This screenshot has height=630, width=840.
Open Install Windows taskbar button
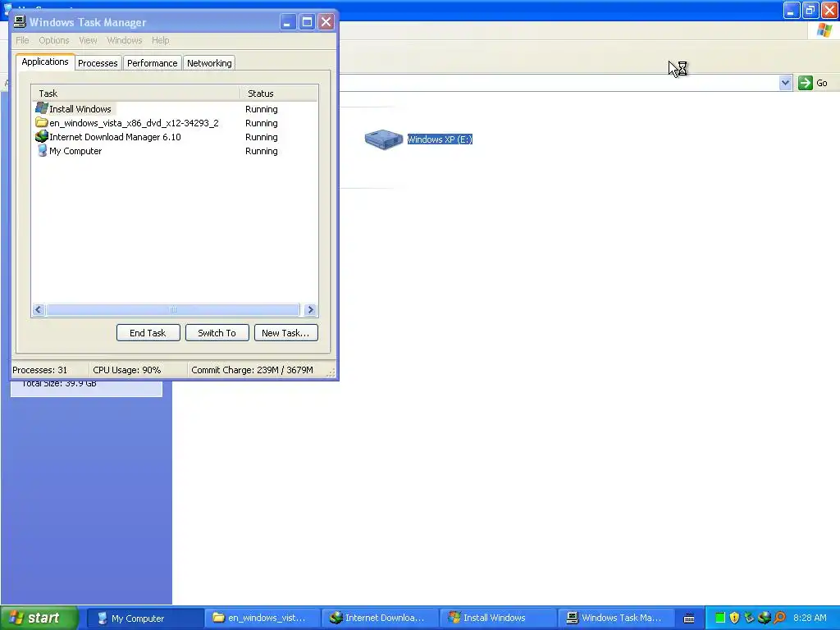pos(498,618)
